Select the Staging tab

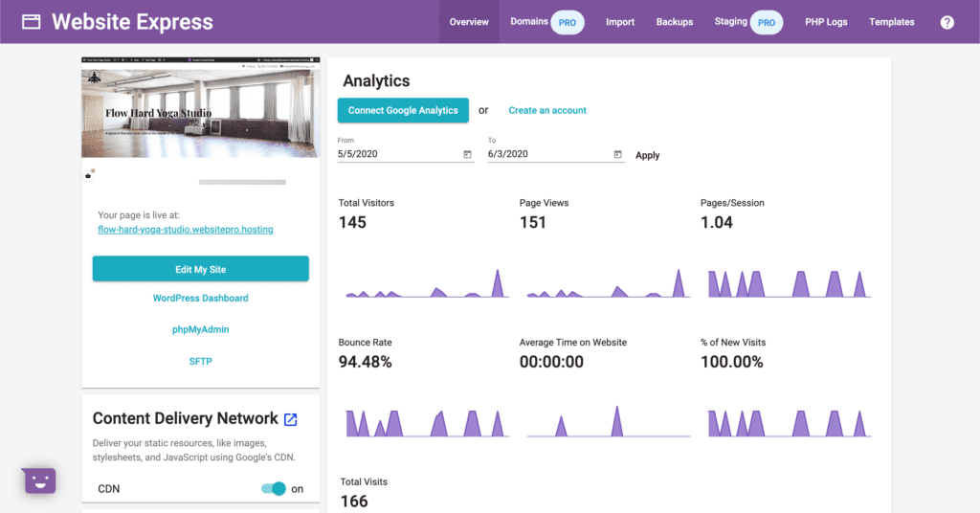pos(731,21)
